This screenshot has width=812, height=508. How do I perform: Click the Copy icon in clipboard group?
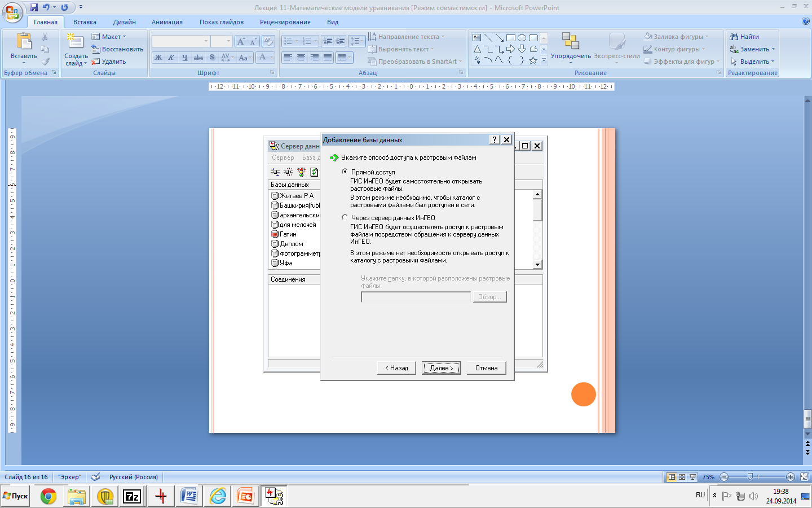click(45, 49)
